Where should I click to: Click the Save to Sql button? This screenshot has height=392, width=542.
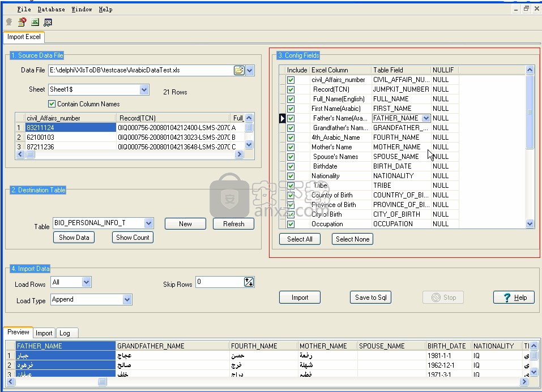(x=370, y=298)
